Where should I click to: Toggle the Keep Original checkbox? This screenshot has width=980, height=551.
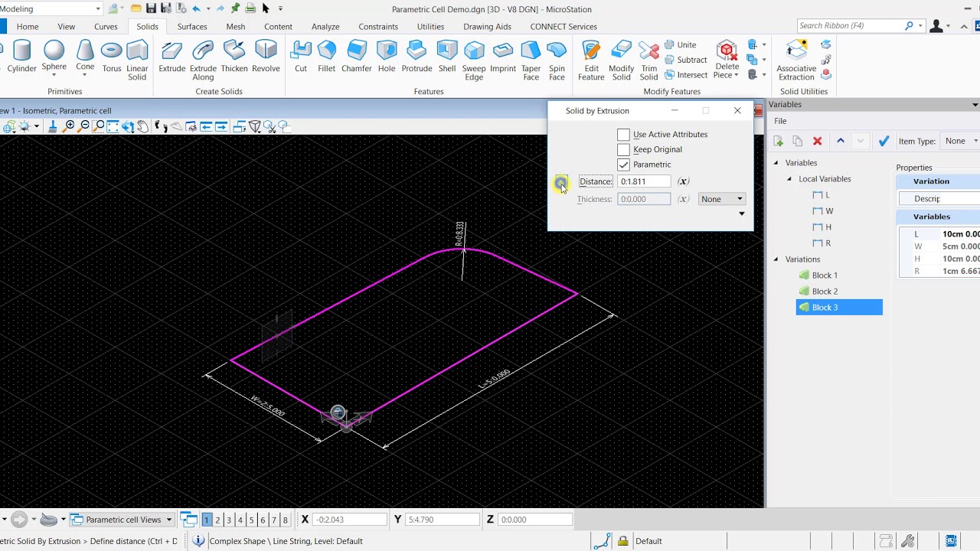[623, 149]
